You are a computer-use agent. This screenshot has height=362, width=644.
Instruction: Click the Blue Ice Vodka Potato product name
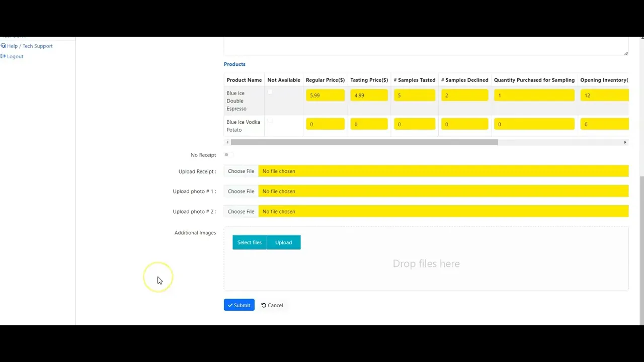pyautogui.click(x=243, y=126)
